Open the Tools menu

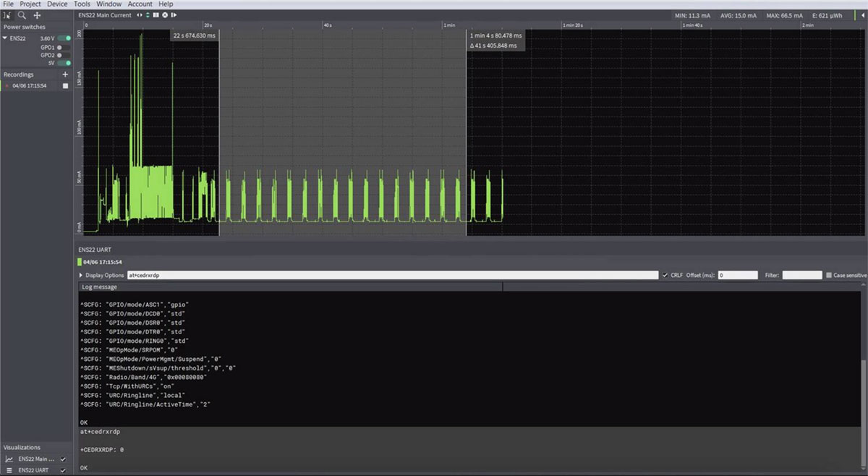82,4
